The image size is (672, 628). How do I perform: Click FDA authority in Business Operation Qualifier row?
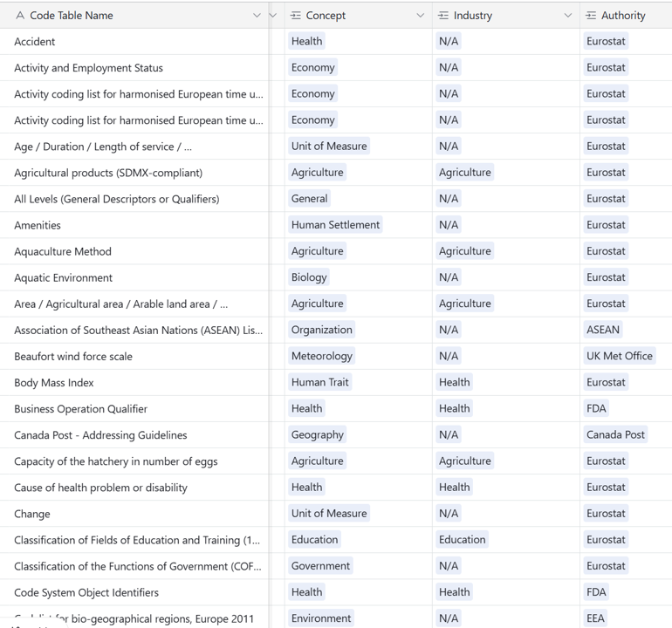(x=596, y=409)
